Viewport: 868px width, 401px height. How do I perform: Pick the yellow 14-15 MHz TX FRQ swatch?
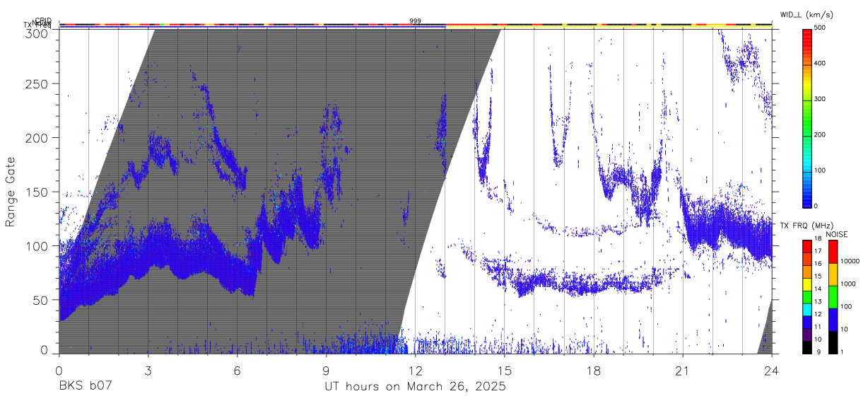[806, 284]
